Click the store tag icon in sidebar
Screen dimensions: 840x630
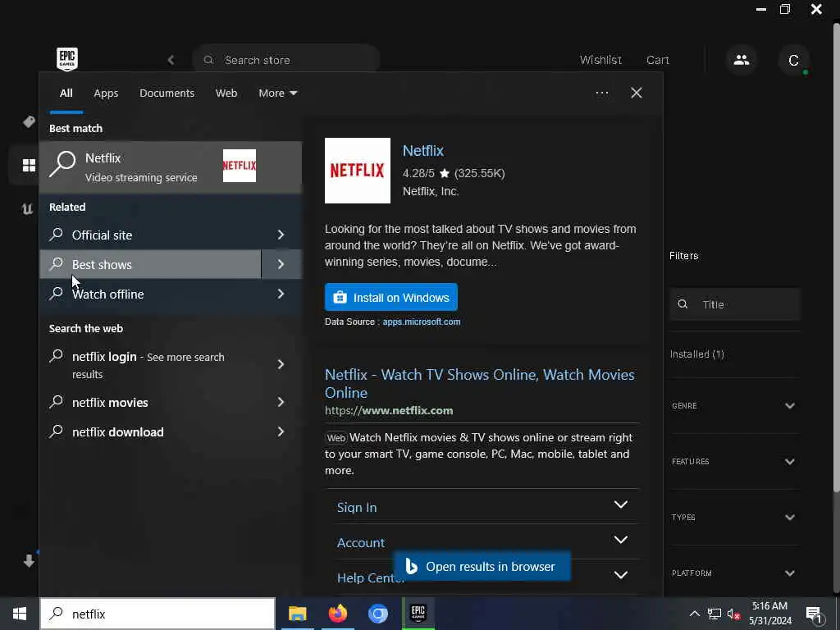point(29,121)
